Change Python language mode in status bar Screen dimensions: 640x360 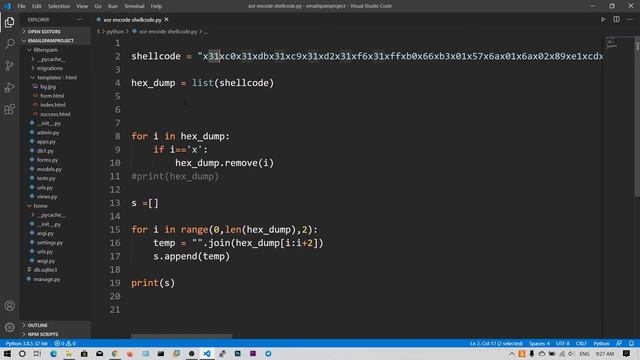(601, 343)
